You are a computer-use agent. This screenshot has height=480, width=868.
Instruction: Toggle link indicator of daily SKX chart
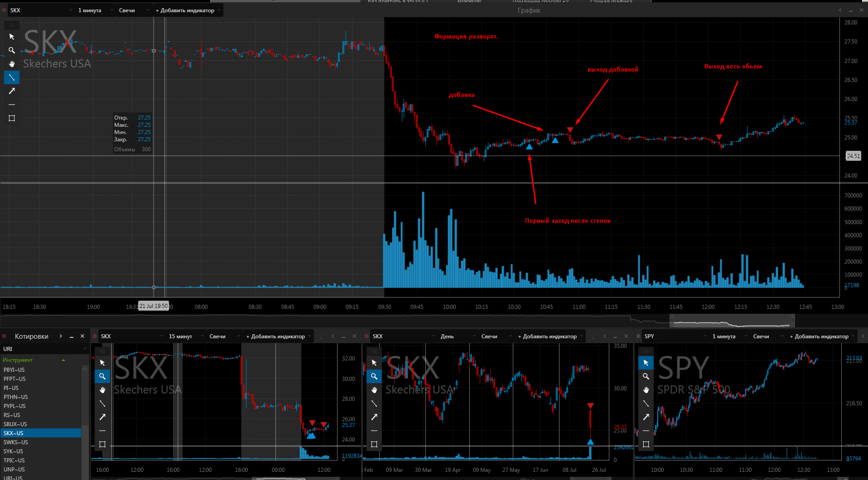pyautogui.click(x=366, y=336)
